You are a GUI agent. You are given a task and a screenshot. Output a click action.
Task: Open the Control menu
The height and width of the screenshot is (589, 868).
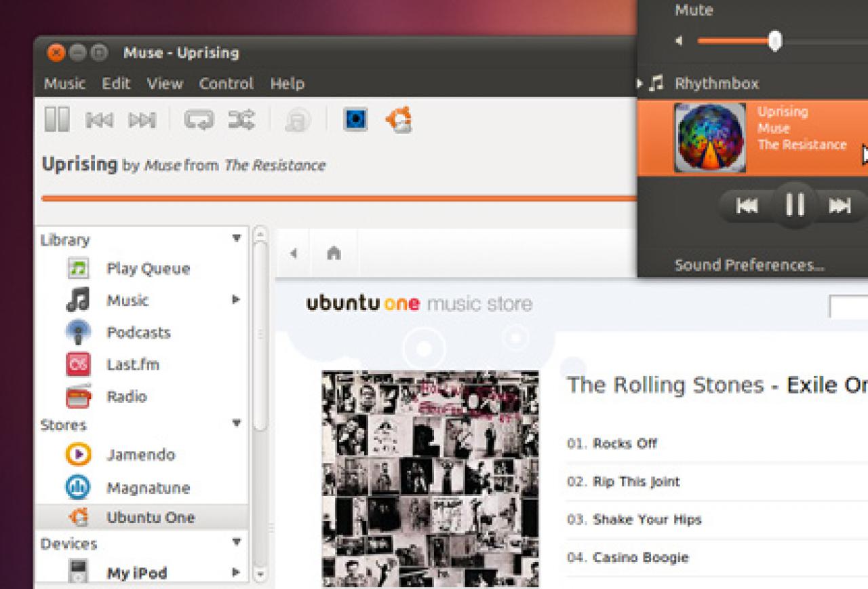[x=226, y=83]
